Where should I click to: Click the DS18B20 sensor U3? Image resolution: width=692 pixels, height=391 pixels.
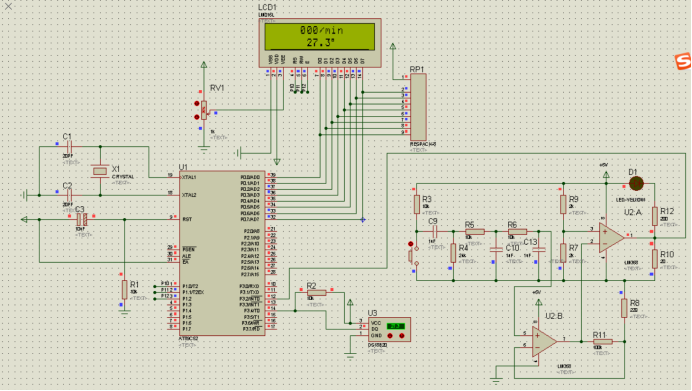[389, 329]
